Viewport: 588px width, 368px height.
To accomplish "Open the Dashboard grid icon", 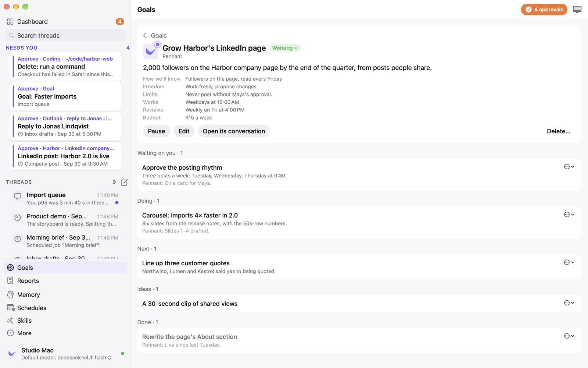I will (x=10, y=22).
